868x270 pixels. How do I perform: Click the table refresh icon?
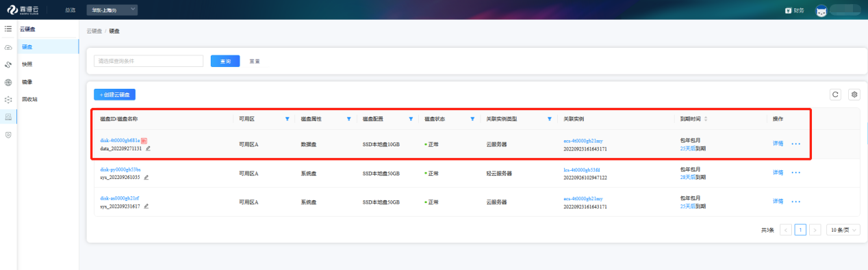835,94
